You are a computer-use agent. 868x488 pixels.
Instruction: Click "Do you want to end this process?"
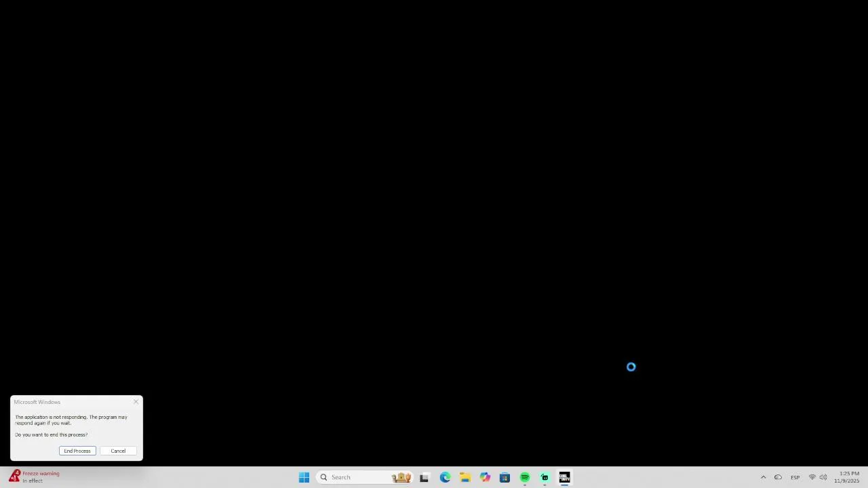pos(52,434)
